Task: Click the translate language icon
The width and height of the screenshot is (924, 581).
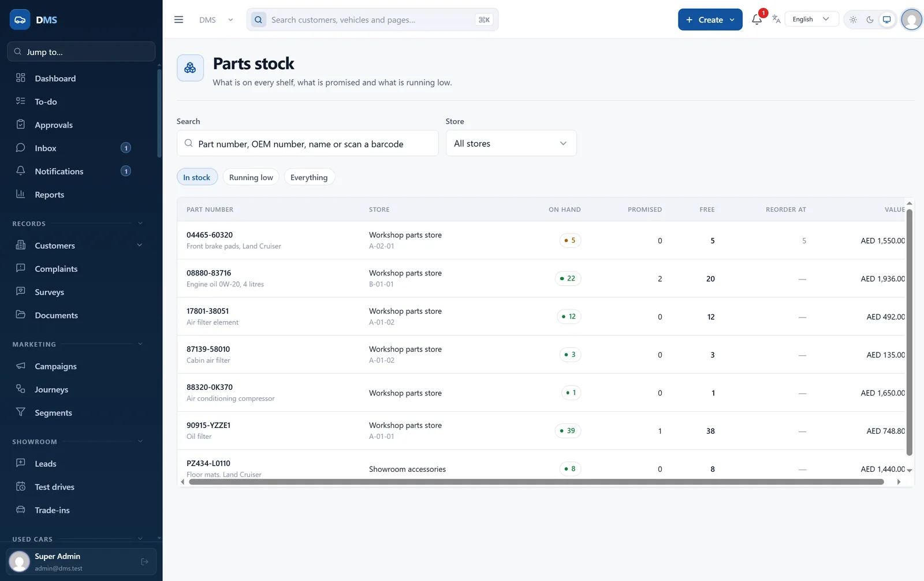Action: tap(776, 20)
